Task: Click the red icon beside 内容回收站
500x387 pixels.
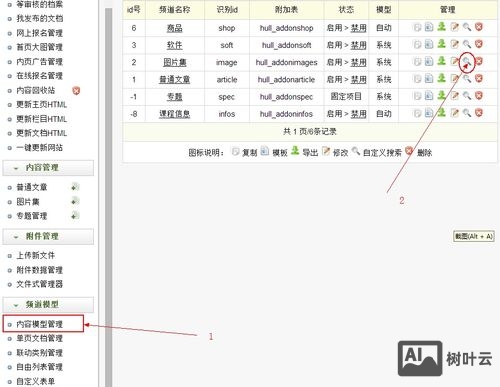Action: (76, 90)
